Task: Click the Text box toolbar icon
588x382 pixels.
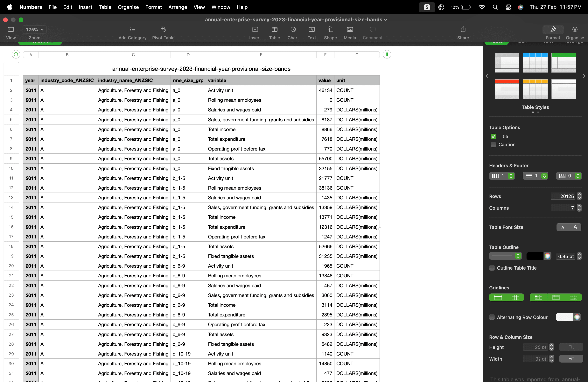Action: [311, 30]
